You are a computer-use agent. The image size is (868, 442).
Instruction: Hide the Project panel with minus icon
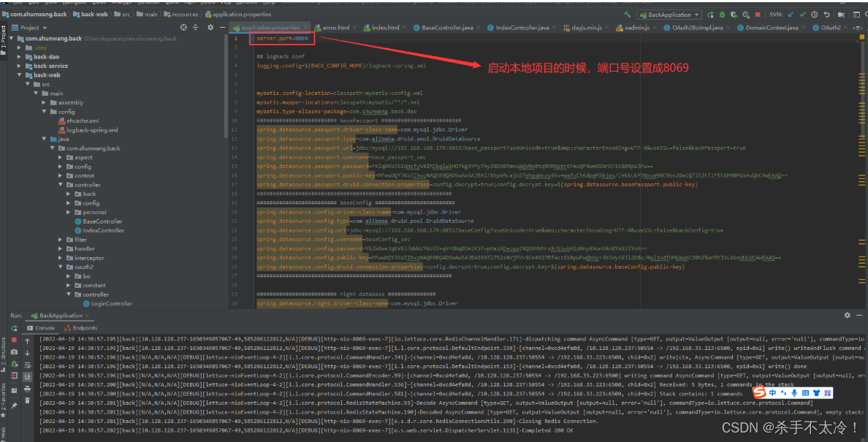[221, 27]
